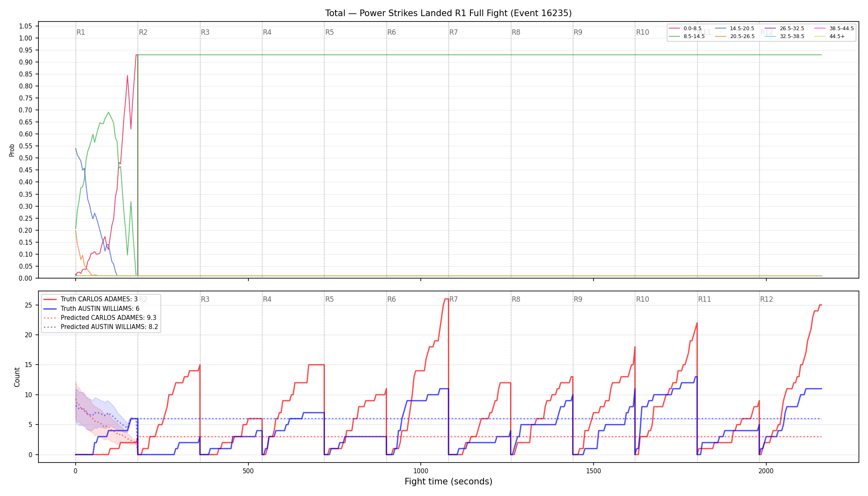The height and width of the screenshot is (496, 868).
Task: Click the 1500 tick on the x-axis
Action: pos(594,471)
